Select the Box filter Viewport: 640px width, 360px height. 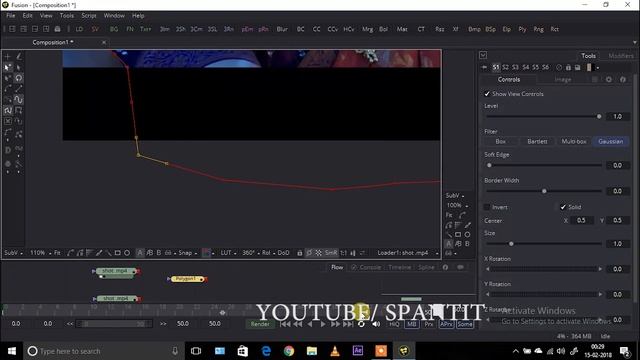(x=500, y=141)
